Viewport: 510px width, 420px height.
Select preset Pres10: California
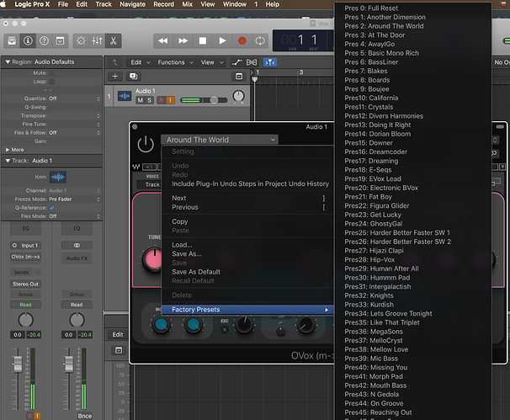(x=412, y=98)
